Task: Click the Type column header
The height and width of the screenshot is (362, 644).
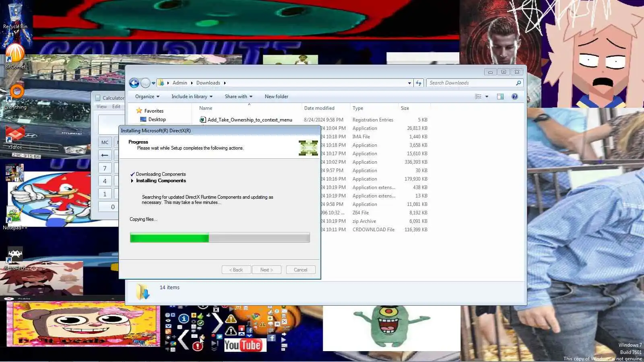Action: click(374, 108)
